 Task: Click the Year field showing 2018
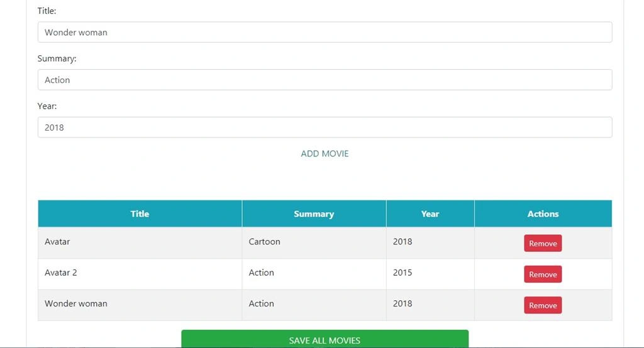(325, 128)
